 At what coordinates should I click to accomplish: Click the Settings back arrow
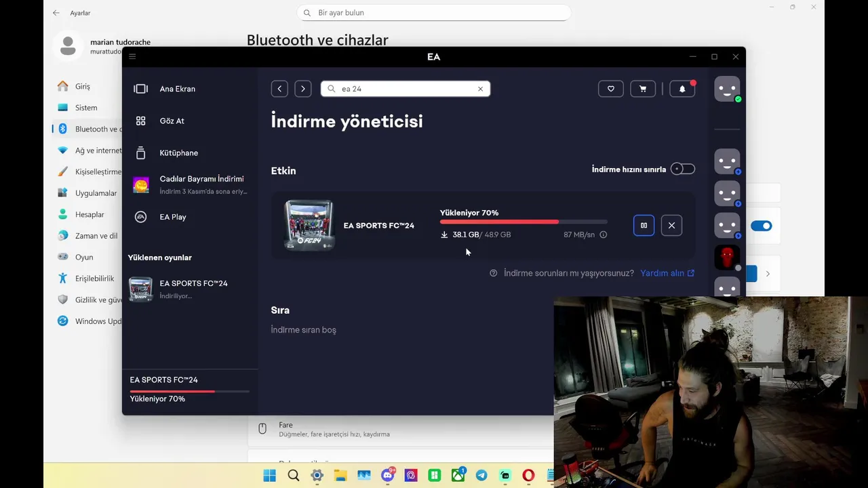56,13
